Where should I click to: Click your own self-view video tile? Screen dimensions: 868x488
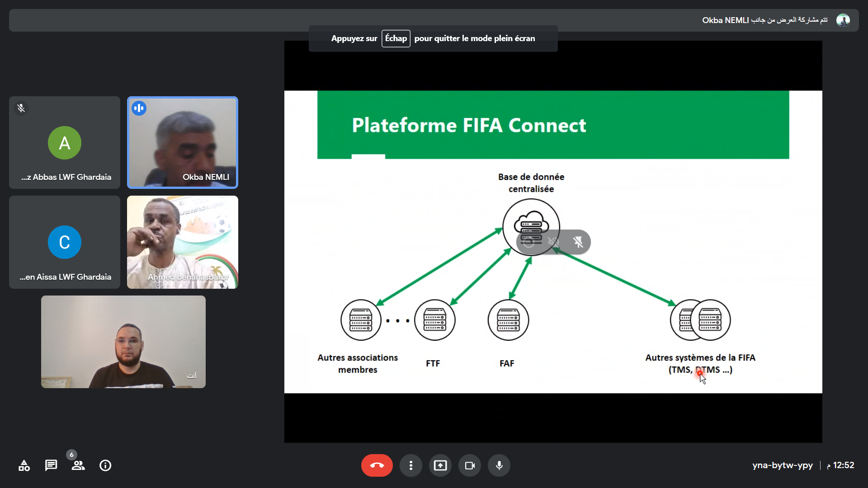click(x=123, y=342)
